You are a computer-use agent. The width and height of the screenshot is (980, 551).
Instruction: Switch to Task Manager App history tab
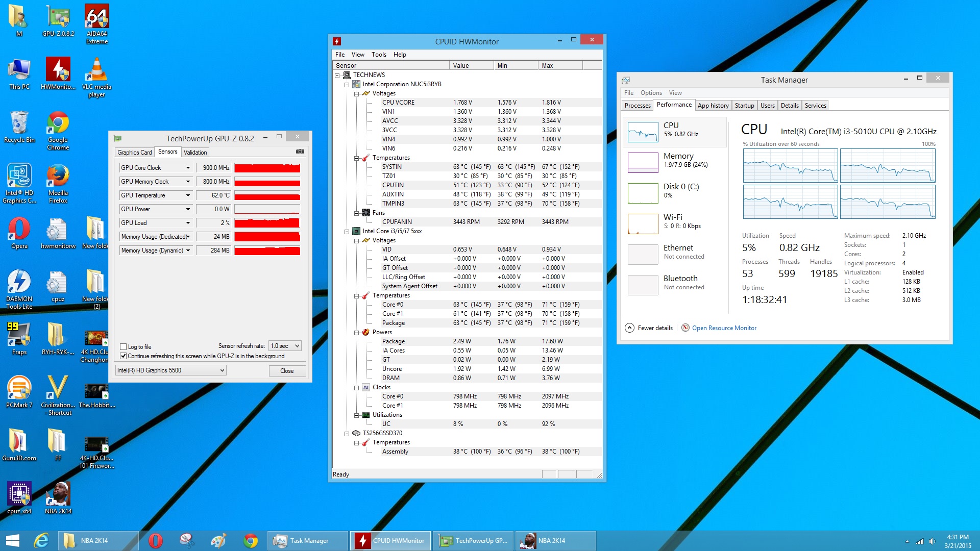pos(713,106)
